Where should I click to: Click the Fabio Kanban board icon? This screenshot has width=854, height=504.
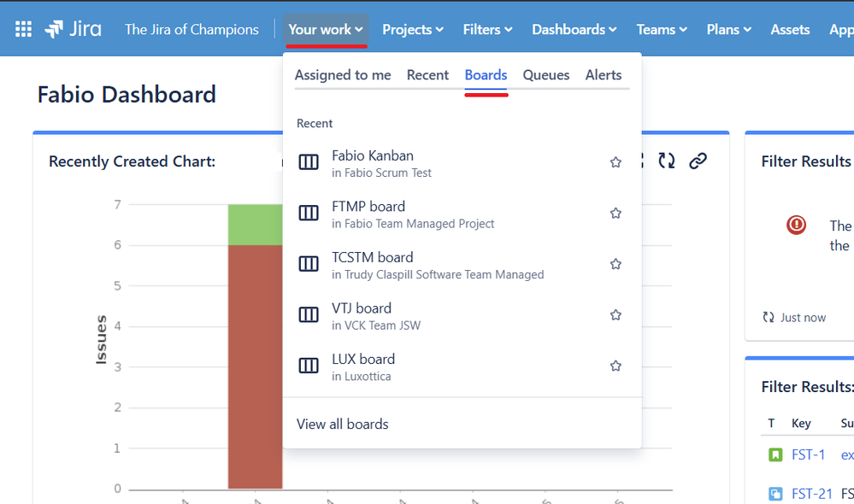pos(309,162)
